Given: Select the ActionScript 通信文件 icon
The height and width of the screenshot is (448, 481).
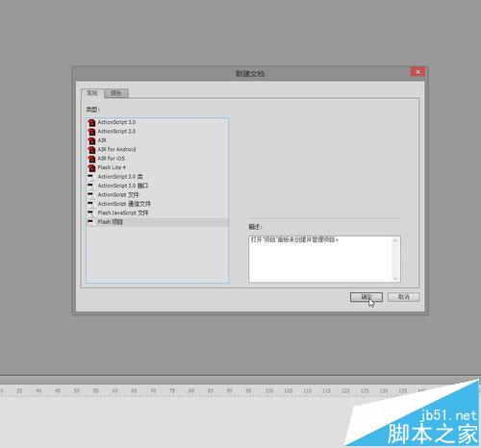Looking at the screenshot, I should point(91,204).
